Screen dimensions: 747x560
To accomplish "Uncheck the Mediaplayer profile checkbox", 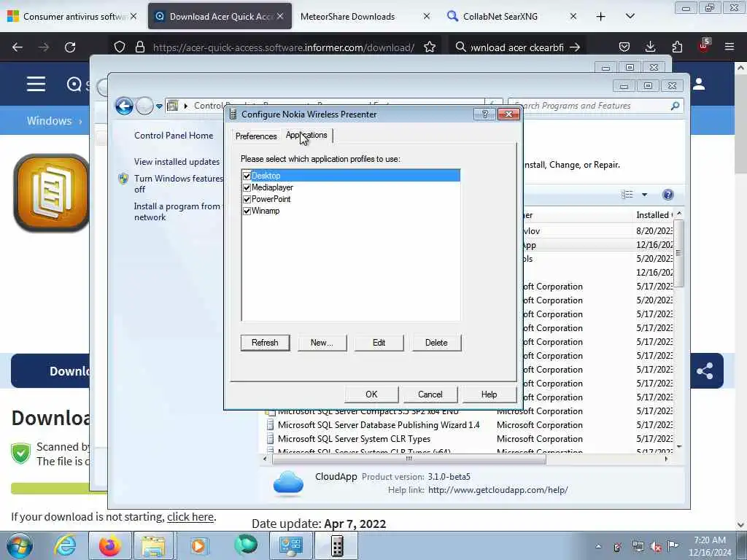I will [247, 187].
